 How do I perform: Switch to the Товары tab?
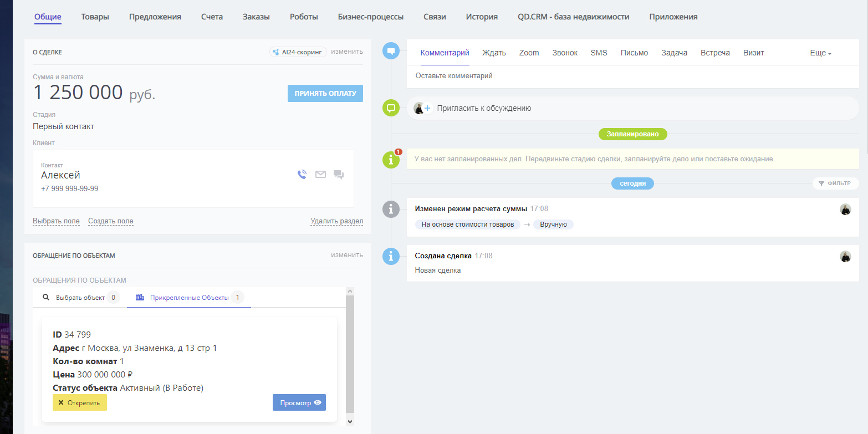coord(95,17)
